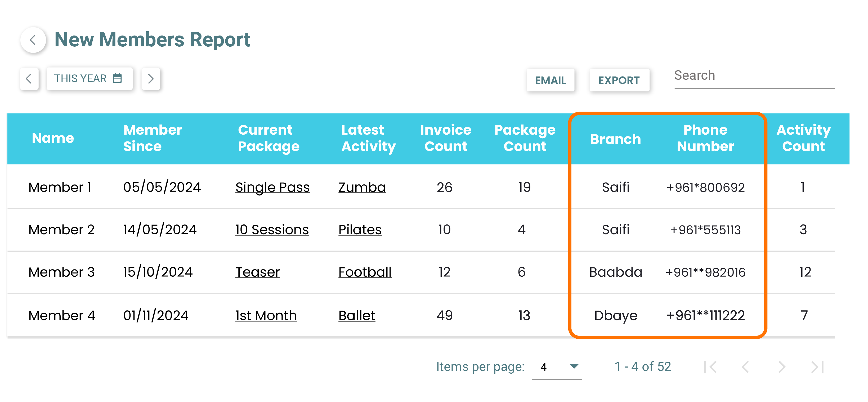Go to next page of results
This screenshot has height=402, width=868.
point(781,366)
